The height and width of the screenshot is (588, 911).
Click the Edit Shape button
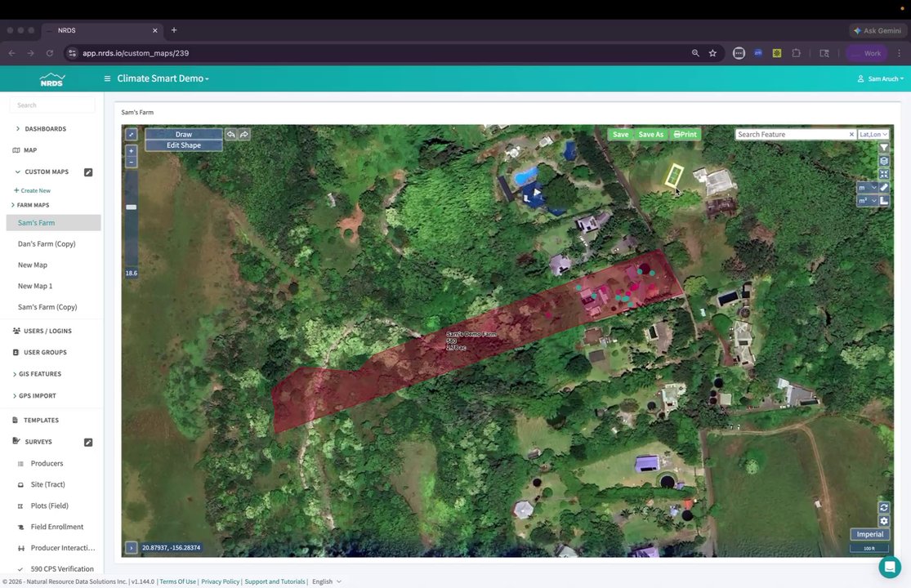(x=184, y=145)
